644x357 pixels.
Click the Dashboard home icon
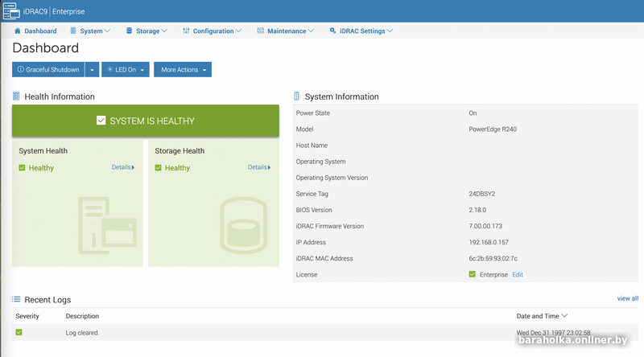pyautogui.click(x=17, y=31)
